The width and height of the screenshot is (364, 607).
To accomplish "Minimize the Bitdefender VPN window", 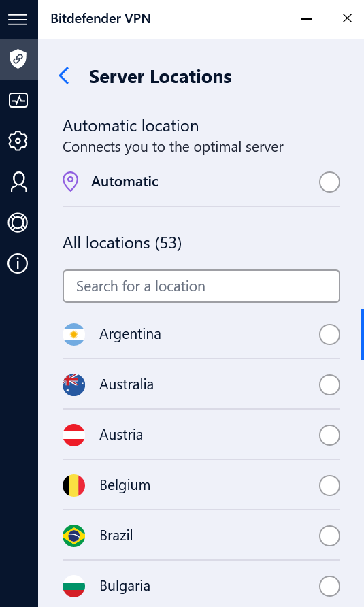I will tap(307, 18).
